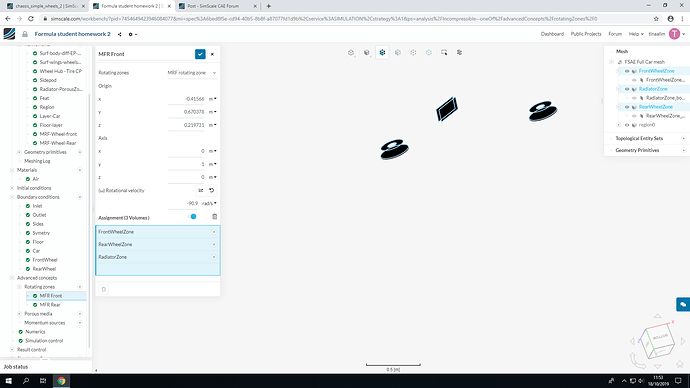Collapse FSAE Full Car mesh node
The width and height of the screenshot is (690, 388).
[x=612, y=62]
